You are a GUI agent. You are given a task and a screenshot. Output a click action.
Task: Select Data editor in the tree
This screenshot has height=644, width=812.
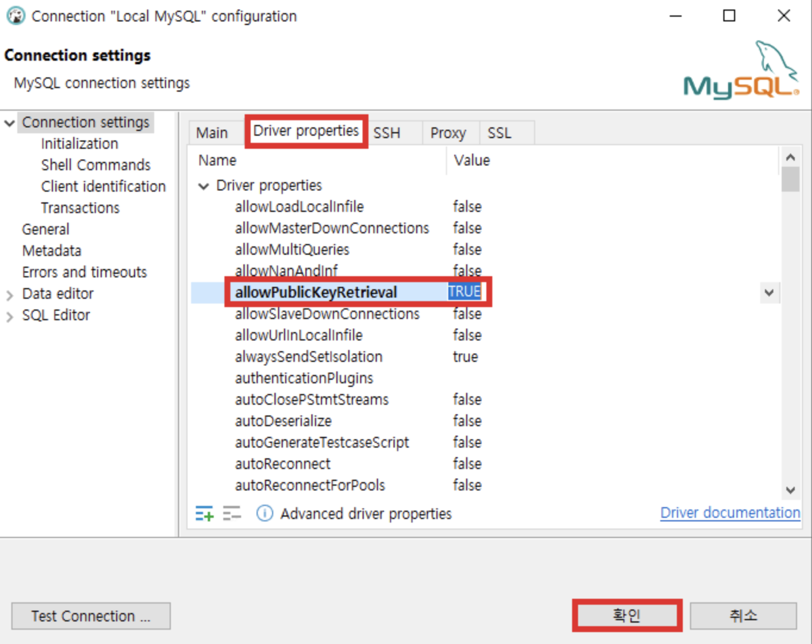click(58, 293)
